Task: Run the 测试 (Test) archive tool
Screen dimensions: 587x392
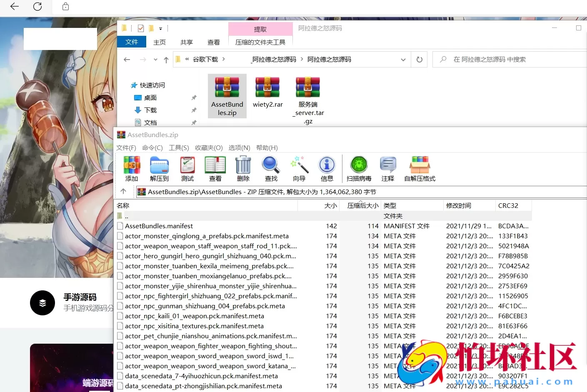Action: click(x=187, y=168)
